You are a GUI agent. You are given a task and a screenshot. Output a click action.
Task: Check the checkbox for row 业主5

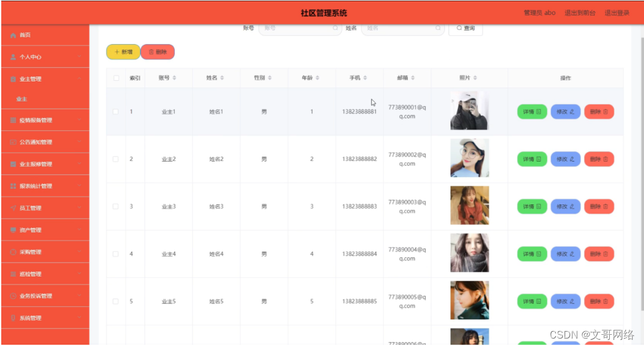pos(115,301)
